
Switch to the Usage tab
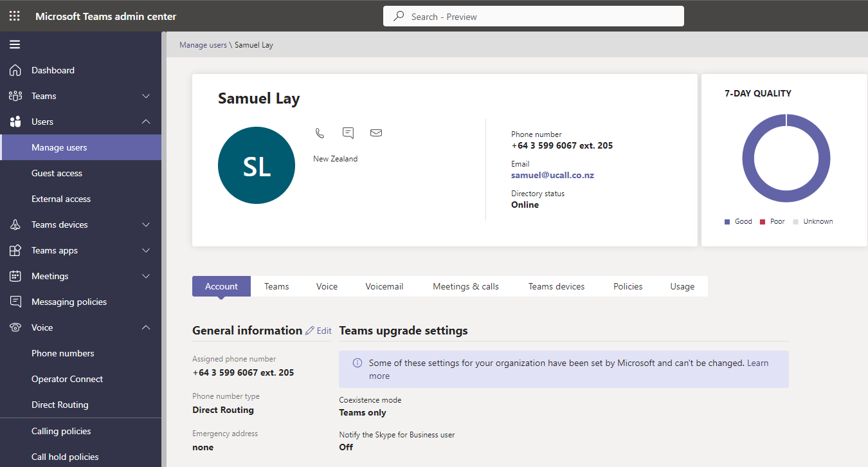682,286
